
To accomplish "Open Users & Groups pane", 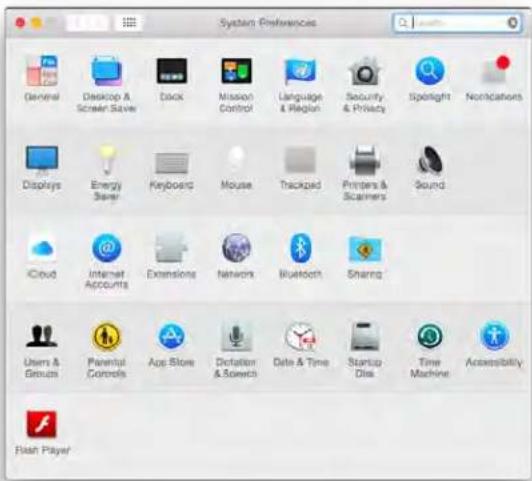I will [x=42, y=336].
